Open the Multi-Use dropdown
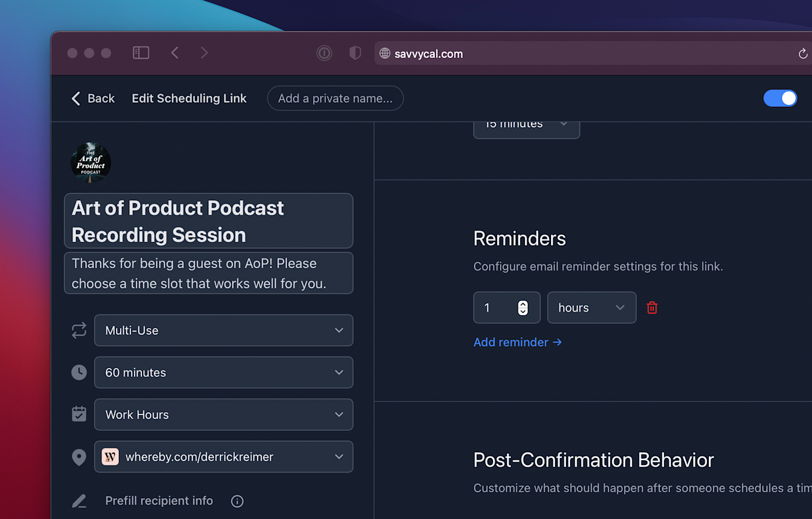812x519 pixels. point(224,330)
